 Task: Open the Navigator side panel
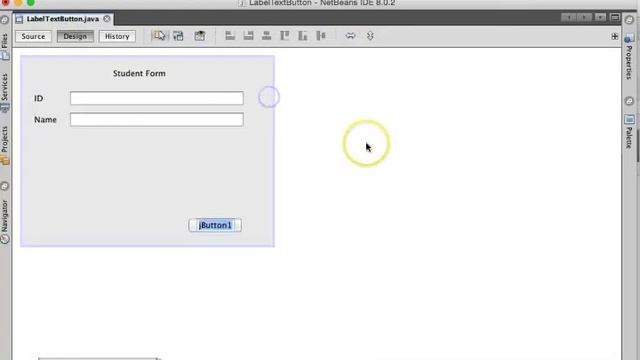click(x=5, y=221)
